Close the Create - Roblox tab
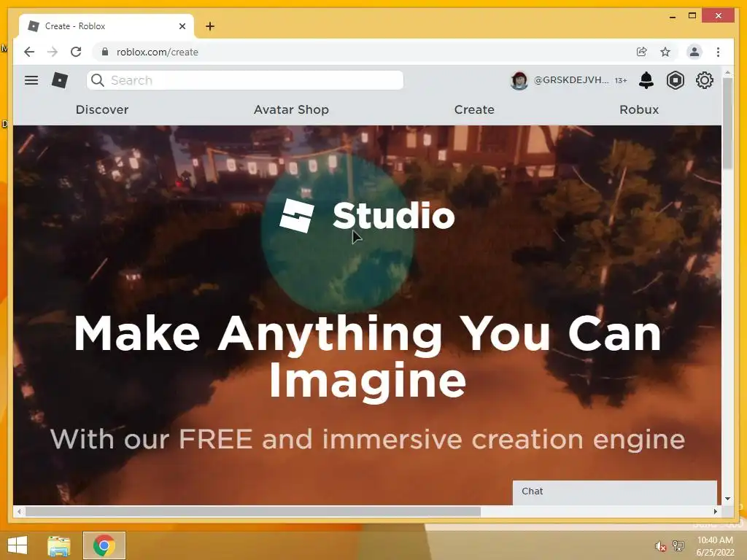747x560 pixels. (x=182, y=26)
